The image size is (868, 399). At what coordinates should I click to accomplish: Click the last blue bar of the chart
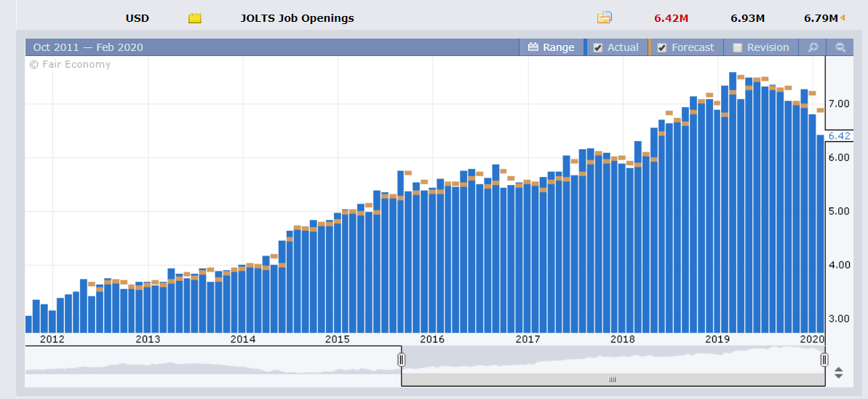coord(820,233)
